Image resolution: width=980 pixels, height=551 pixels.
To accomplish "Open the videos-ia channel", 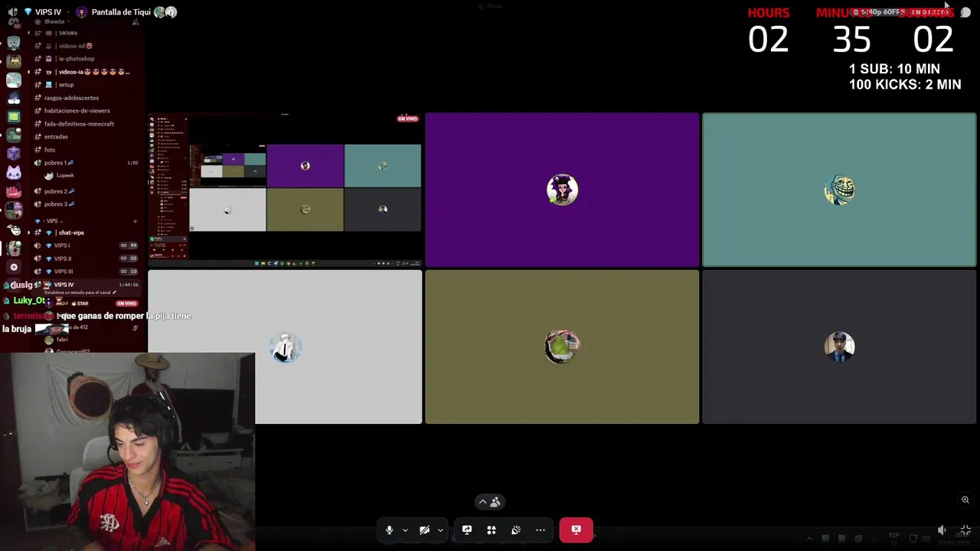I will (86, 72).
